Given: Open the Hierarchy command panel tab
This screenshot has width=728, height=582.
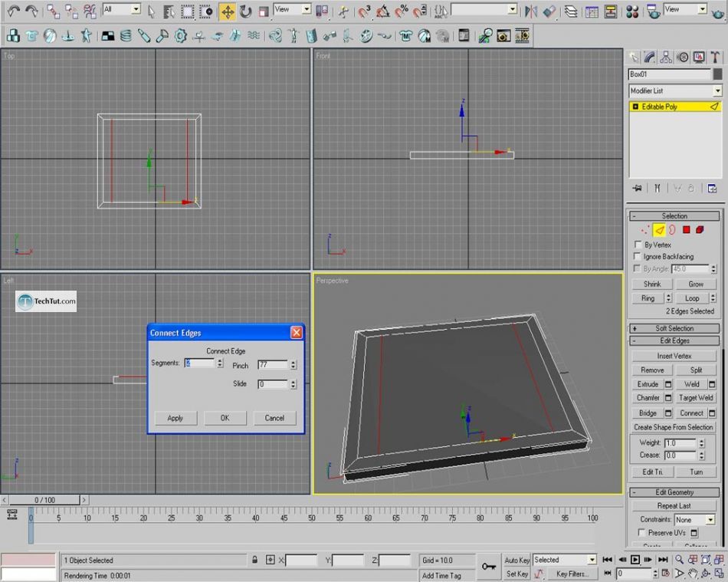Looking at the screenshot, I should (x=666, y=58).
